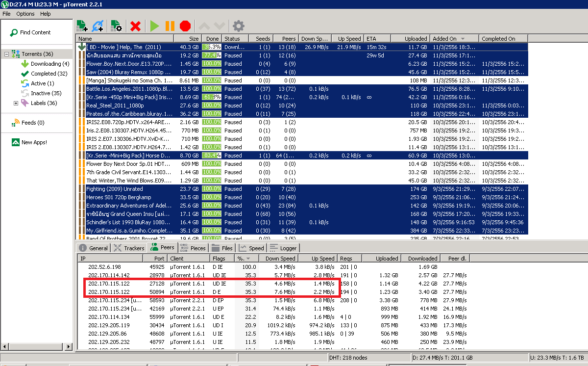Click the red Stop torrent icon

coord(185,26)
